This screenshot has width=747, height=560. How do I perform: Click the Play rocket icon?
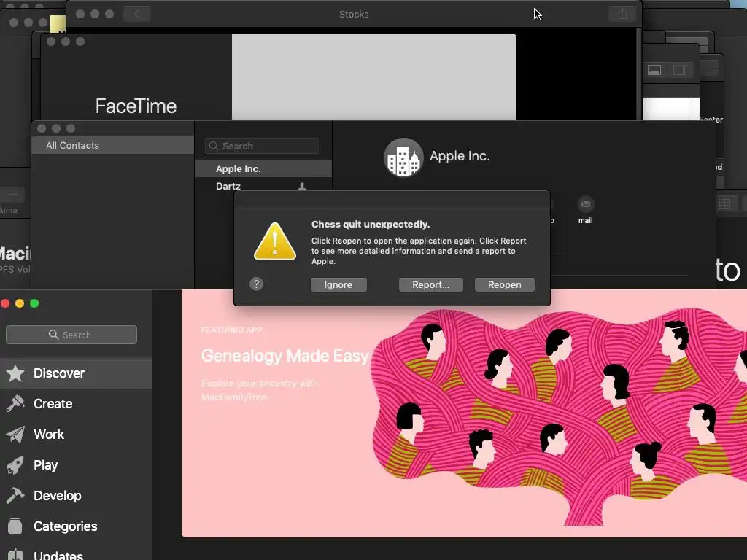(15, 465)
